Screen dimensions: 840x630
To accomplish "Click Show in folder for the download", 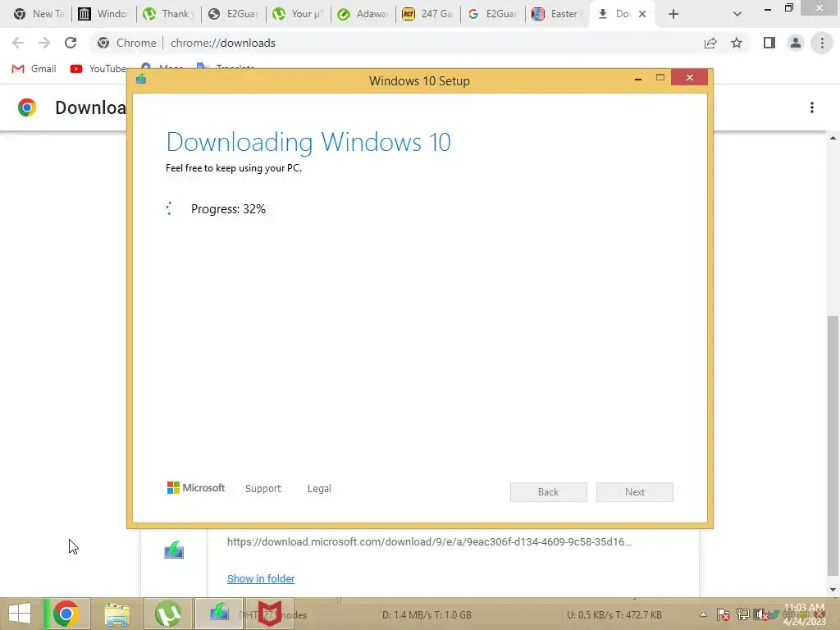I will point(261,578).
